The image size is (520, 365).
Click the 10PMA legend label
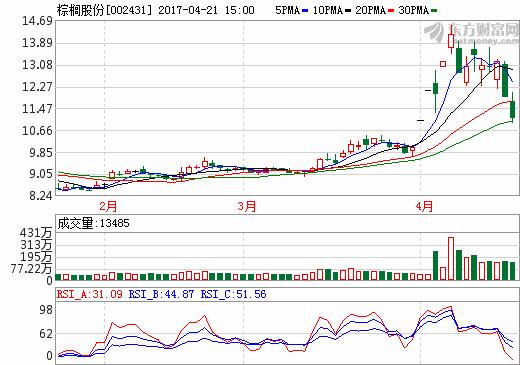(328, 10)
